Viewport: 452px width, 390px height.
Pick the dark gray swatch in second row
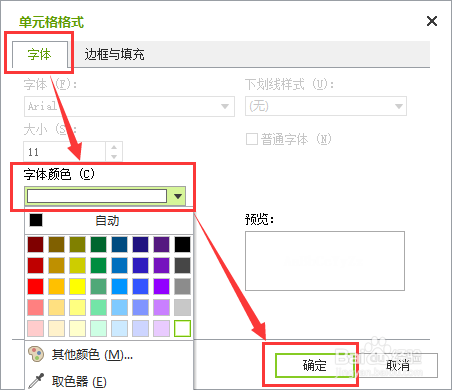click(x=183, y=266)
